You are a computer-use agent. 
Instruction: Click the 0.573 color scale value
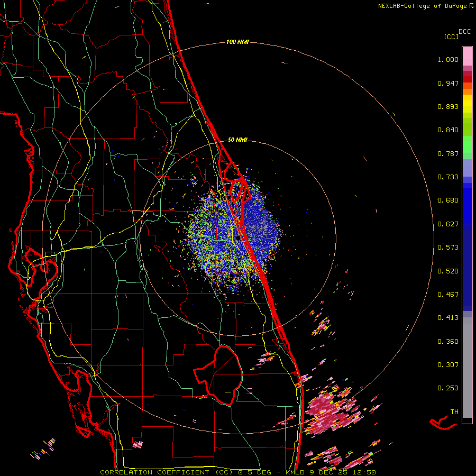click(x=448, y=248)
